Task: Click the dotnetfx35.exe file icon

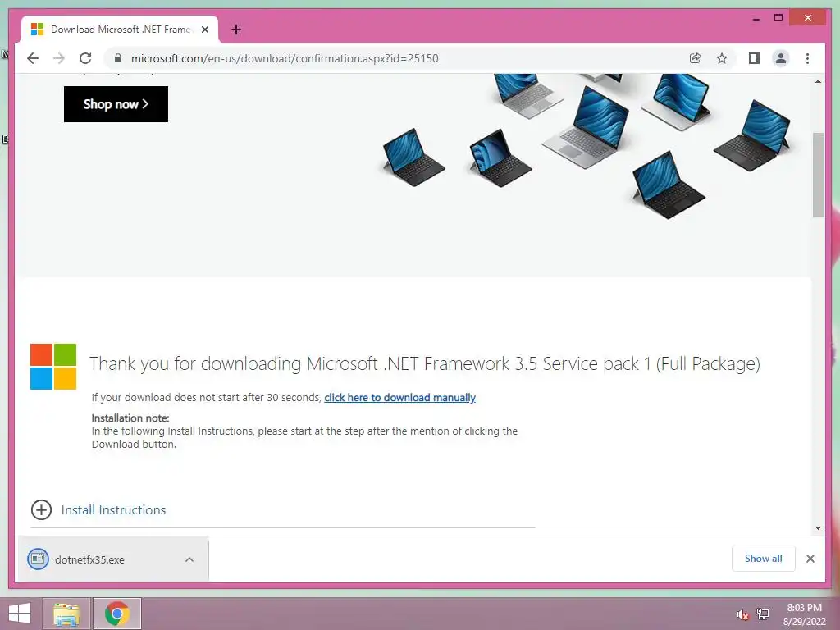Action: [38, 559]
